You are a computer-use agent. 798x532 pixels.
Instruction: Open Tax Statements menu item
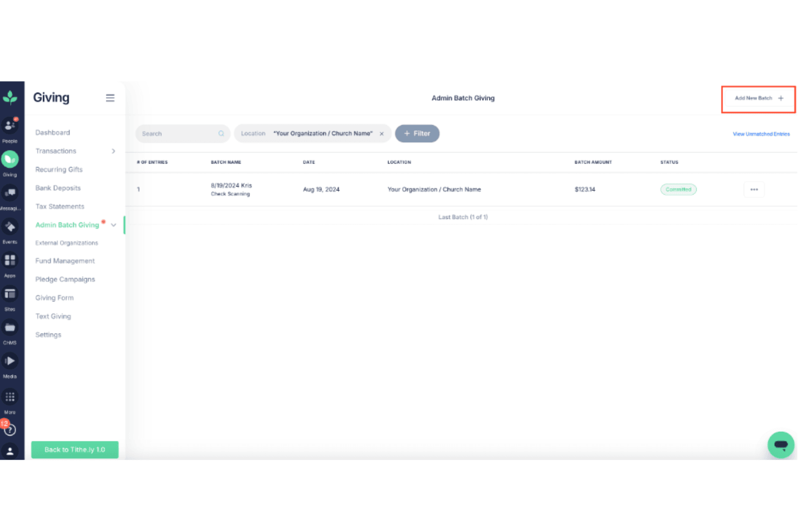pyautogui.click(x=60, y=206)
